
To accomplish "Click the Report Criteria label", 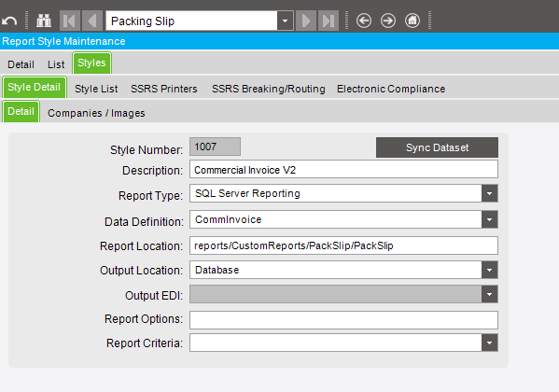I will [145, 343].
